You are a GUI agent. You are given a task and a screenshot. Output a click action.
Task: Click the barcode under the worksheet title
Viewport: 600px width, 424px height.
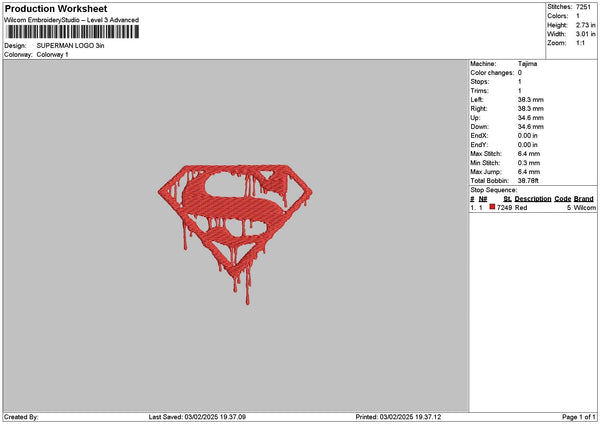(73, 32)
